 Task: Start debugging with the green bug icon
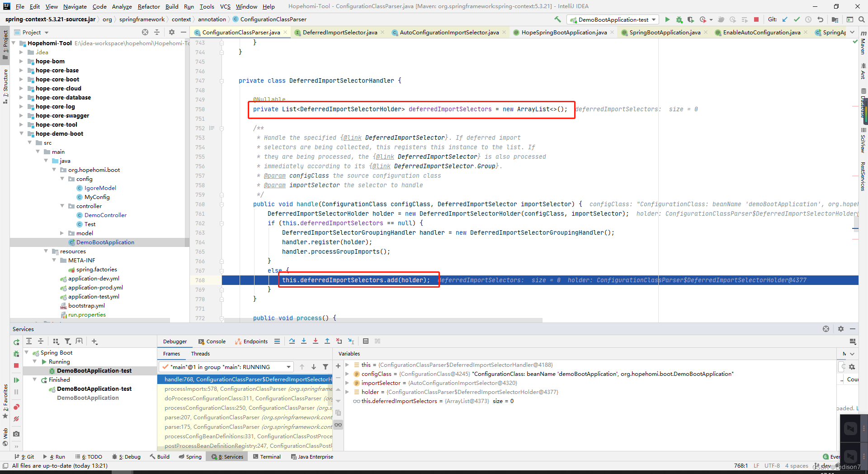(x=679, y=19)
